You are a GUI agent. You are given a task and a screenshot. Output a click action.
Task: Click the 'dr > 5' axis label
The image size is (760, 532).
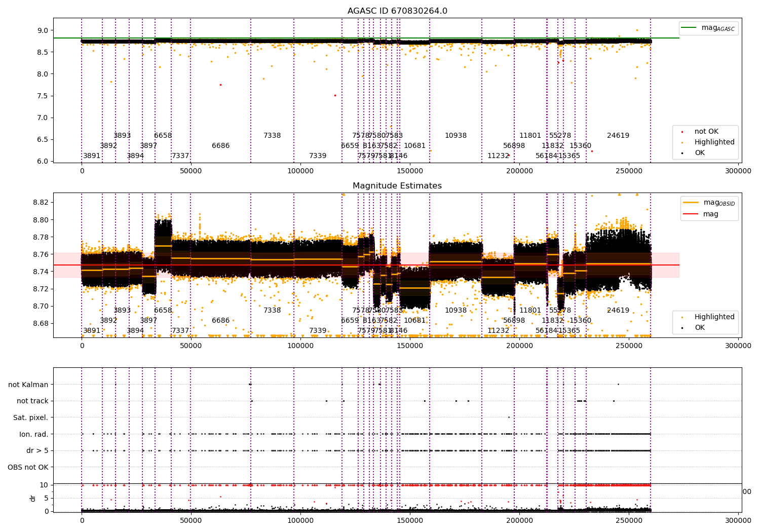(x=37, y=450)
